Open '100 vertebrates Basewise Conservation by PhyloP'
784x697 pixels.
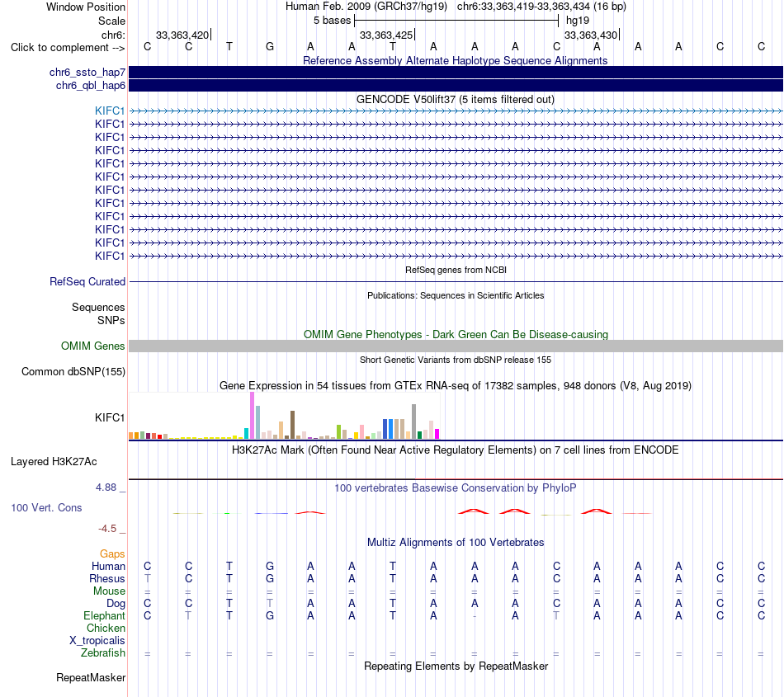[455, 487]
